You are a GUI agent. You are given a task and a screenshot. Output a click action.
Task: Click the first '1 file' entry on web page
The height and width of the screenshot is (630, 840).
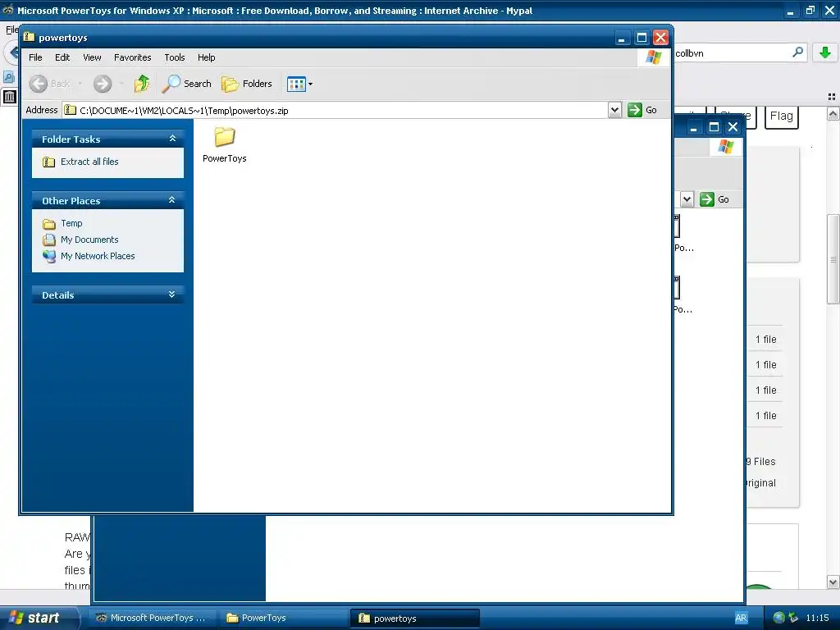click(x=765, y=339)
